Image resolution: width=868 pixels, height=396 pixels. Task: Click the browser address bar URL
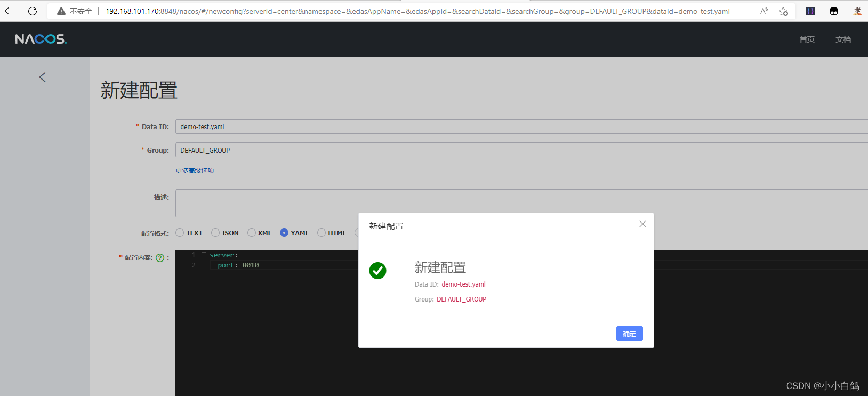[x=417, y=11]
